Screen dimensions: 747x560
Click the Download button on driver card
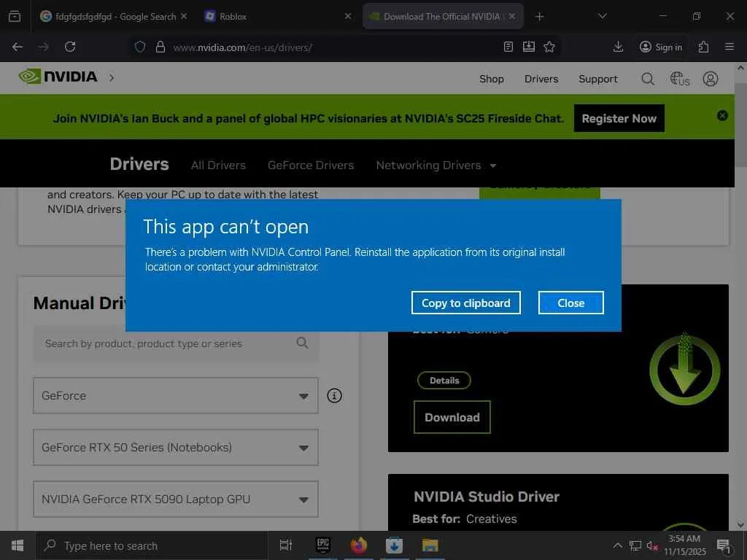452,417
